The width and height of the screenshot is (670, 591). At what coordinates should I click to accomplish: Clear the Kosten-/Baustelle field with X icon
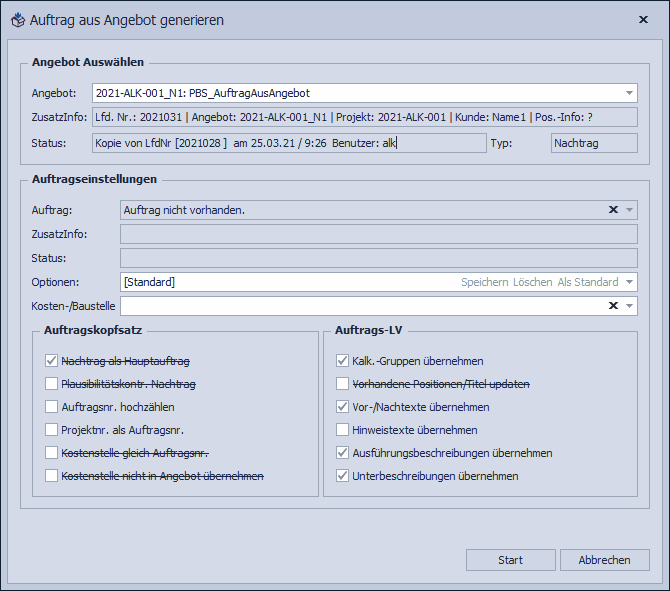pos(613,305)
